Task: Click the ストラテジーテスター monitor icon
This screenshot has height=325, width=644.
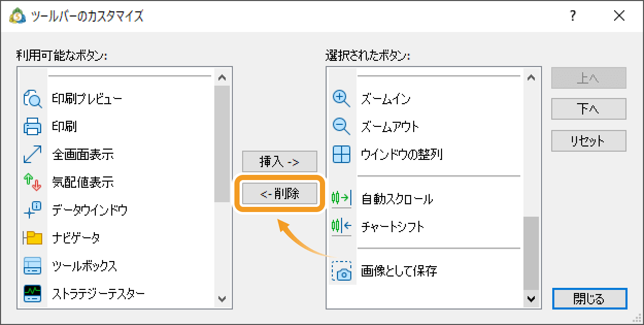Action: (x=32, y=294)
